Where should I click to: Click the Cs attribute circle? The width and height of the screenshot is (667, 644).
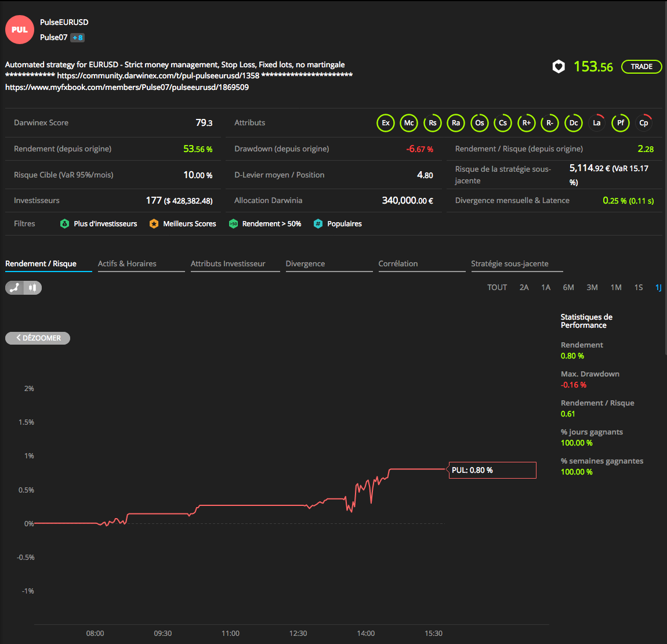click(x=503, y=123)
